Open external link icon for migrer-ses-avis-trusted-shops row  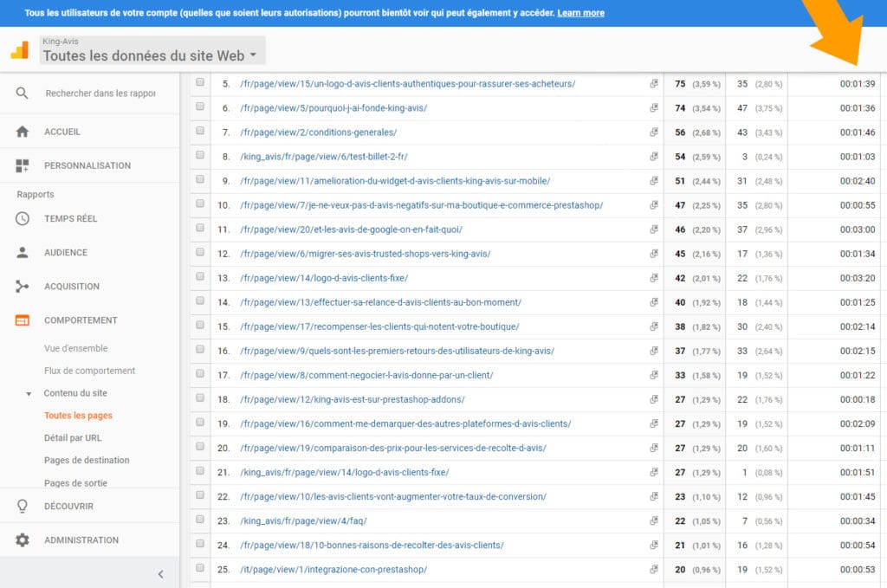pyautogui.click(x=654, y=253)
